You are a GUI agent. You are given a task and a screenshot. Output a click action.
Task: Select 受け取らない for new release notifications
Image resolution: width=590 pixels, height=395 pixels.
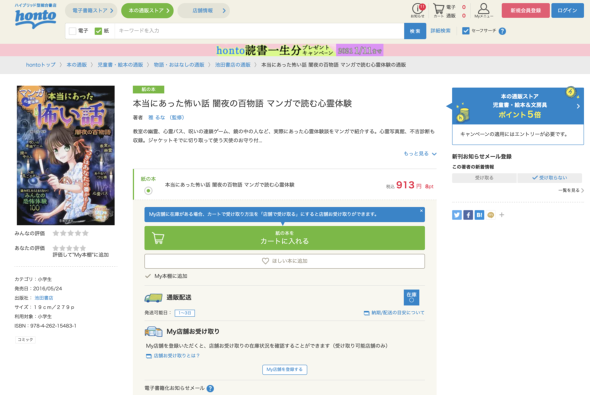tap(550, 178)
